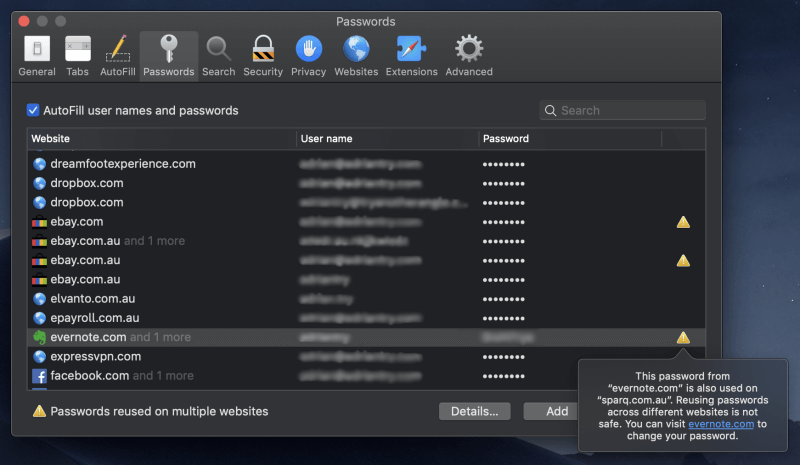Select the expressvpn.com entry
The height and width of the screenshot is (465, 800).
pyautogui.click(x=366, y=357)
